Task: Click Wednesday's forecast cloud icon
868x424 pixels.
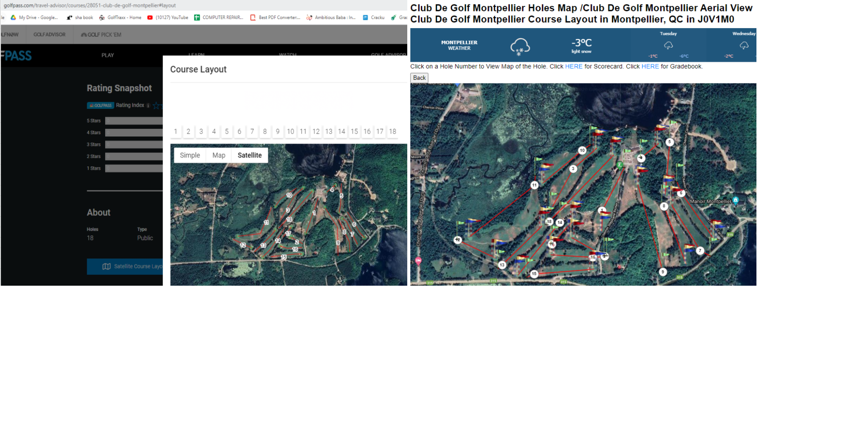Action: 744,45
